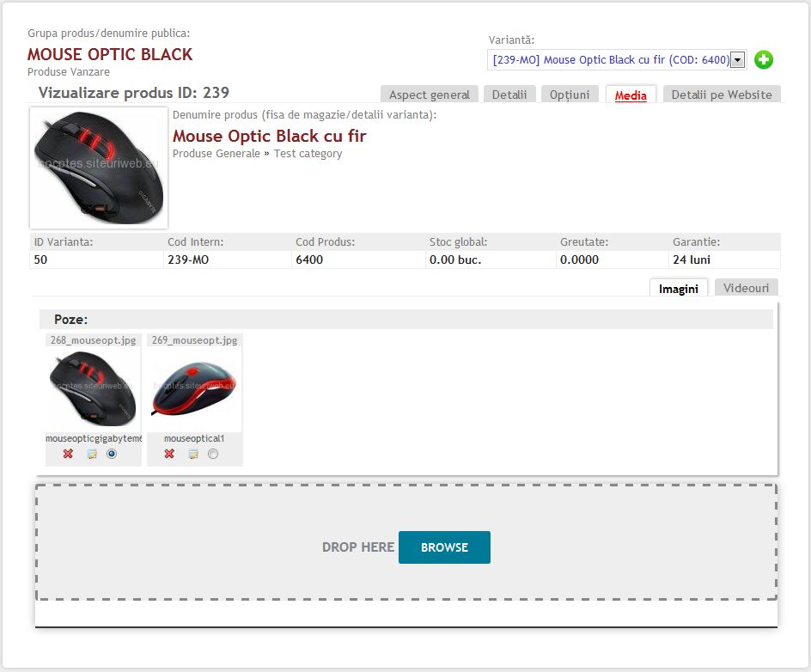Open the red-and-grey mouse thumbnail 269_mouseopt.jpg

click(194, 389)
